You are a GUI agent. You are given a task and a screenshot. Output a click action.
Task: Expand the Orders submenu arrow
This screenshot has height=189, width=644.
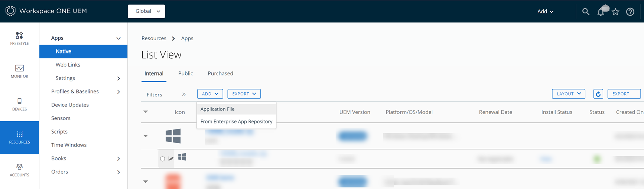tap(118, 172)
